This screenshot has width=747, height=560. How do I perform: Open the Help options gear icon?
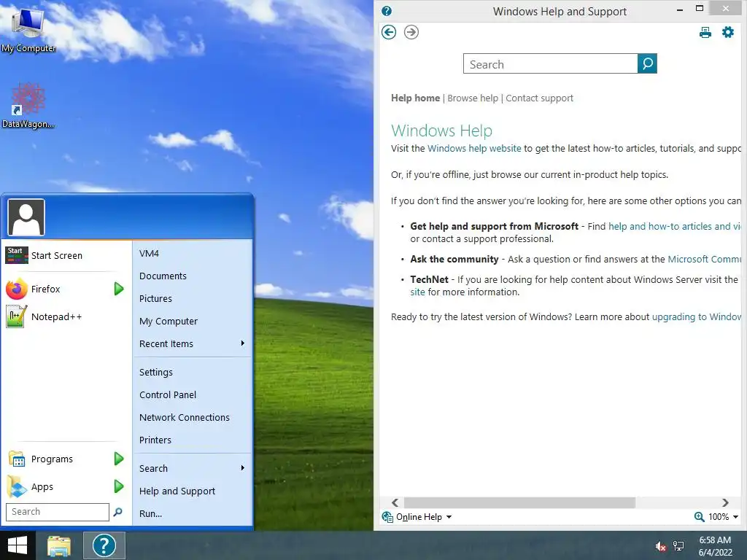pyautogui.click(x=728, y=32)
